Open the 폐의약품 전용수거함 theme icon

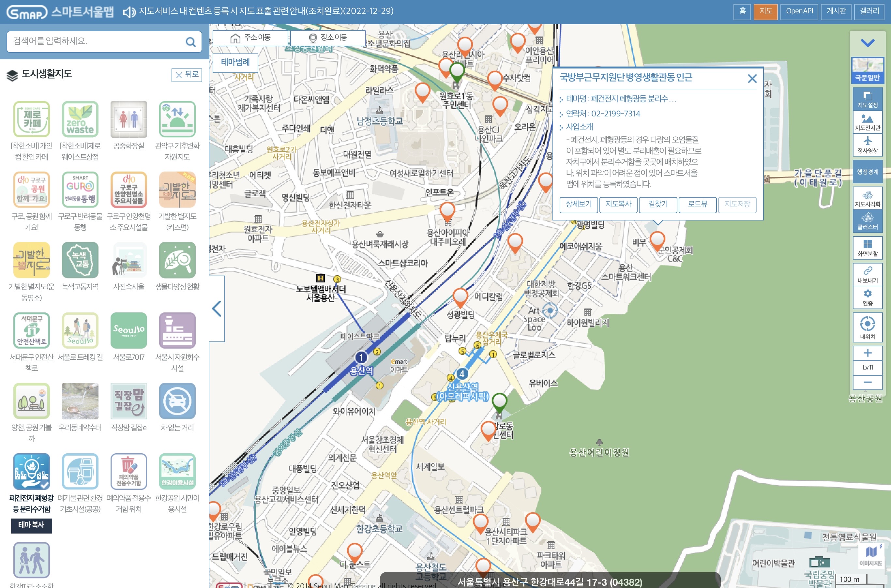pyautogui.click(x=128, y=471)
